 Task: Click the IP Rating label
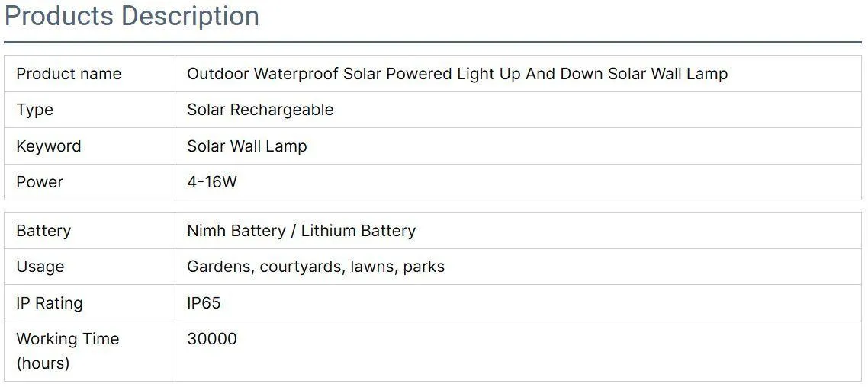[x=50, y=303]
